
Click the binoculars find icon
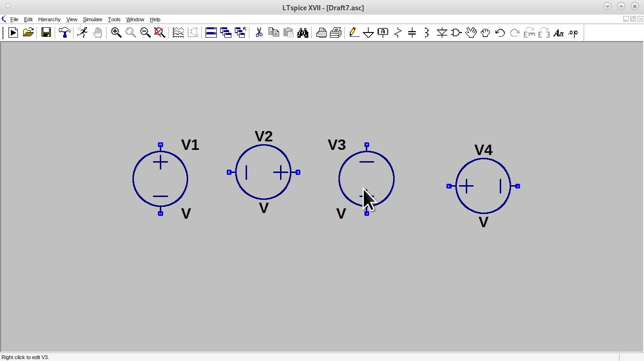coord(303,33)
